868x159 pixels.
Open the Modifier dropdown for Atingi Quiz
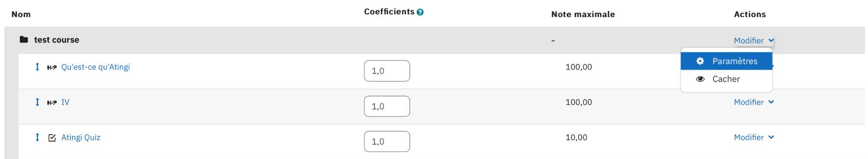[754, 137]
